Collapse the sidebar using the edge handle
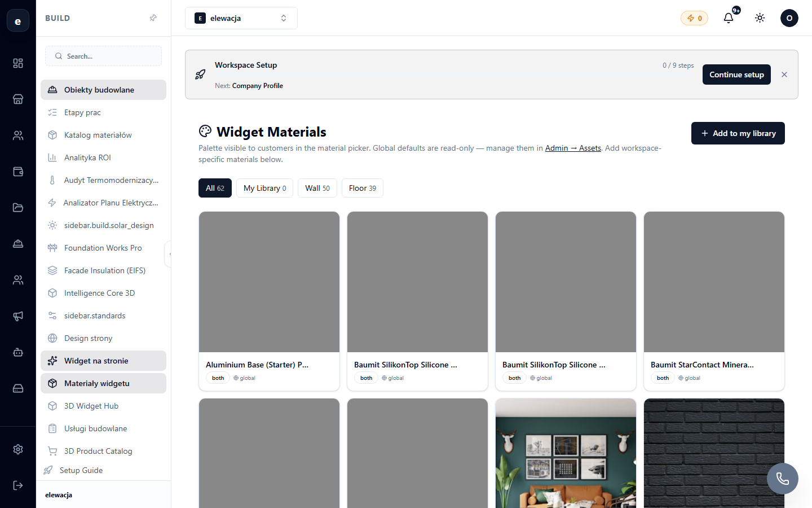 [169, 254]
